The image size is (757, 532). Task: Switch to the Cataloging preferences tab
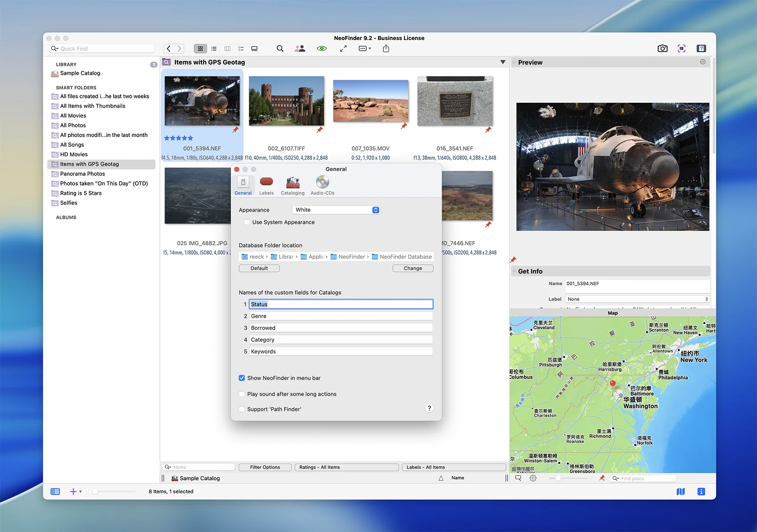[x=293, y=185]
